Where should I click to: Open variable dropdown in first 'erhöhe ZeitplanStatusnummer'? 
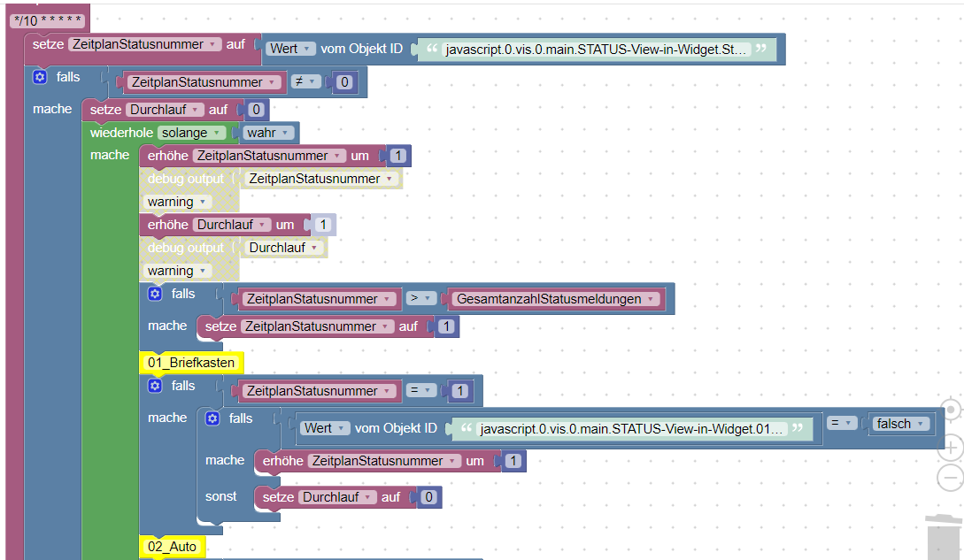(x=269, y=156)
